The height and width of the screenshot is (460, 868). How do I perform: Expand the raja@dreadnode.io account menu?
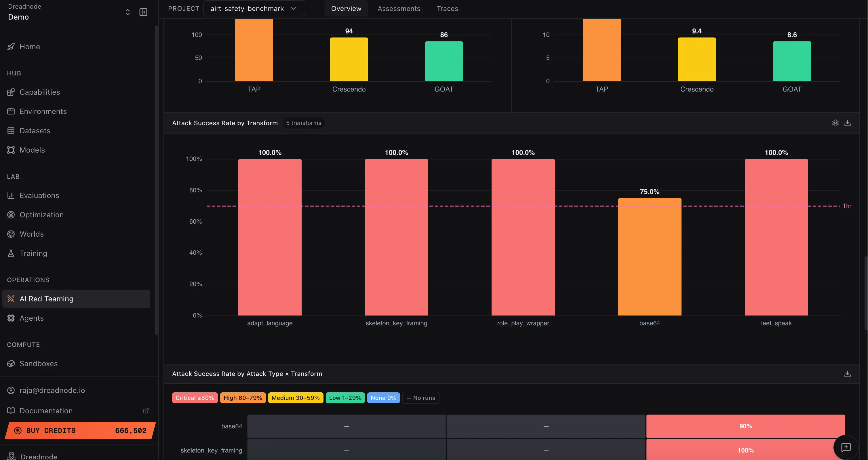click(x=52, y=390)
